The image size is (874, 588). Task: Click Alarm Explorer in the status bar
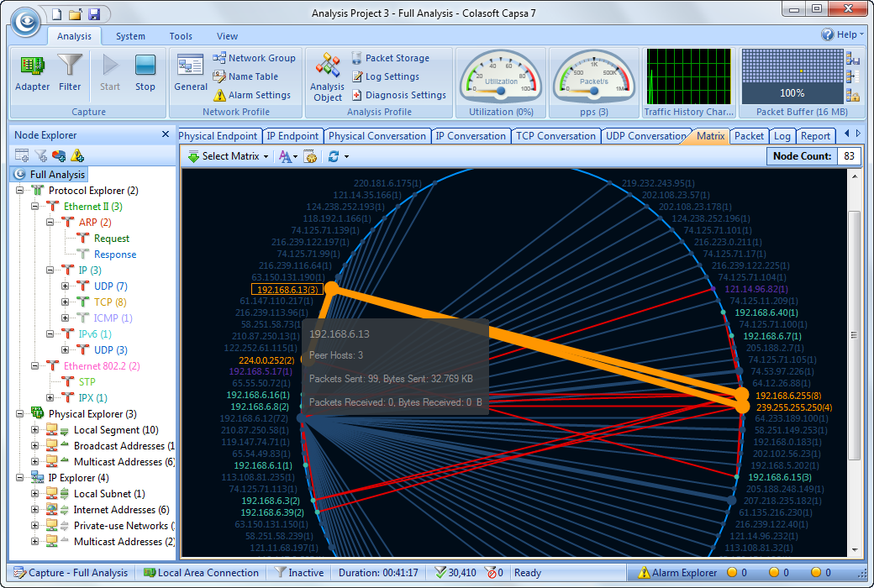tap(677, 573)
